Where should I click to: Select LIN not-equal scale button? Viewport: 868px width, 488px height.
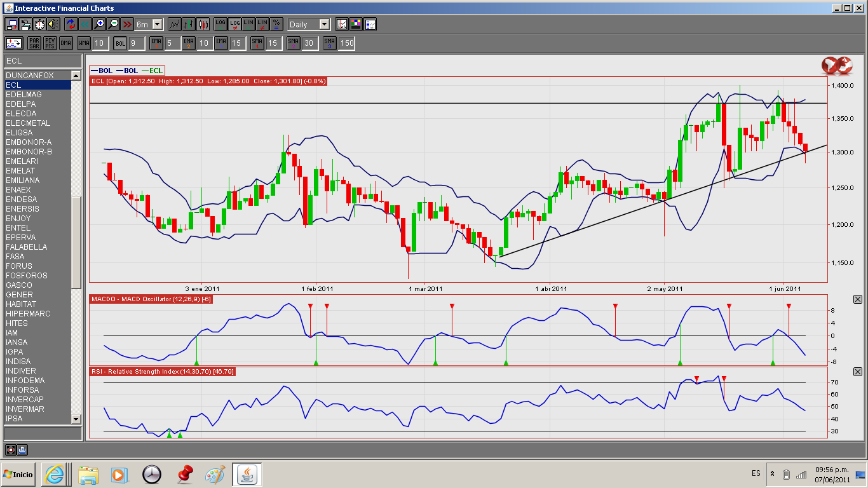(x=262, y=24)
